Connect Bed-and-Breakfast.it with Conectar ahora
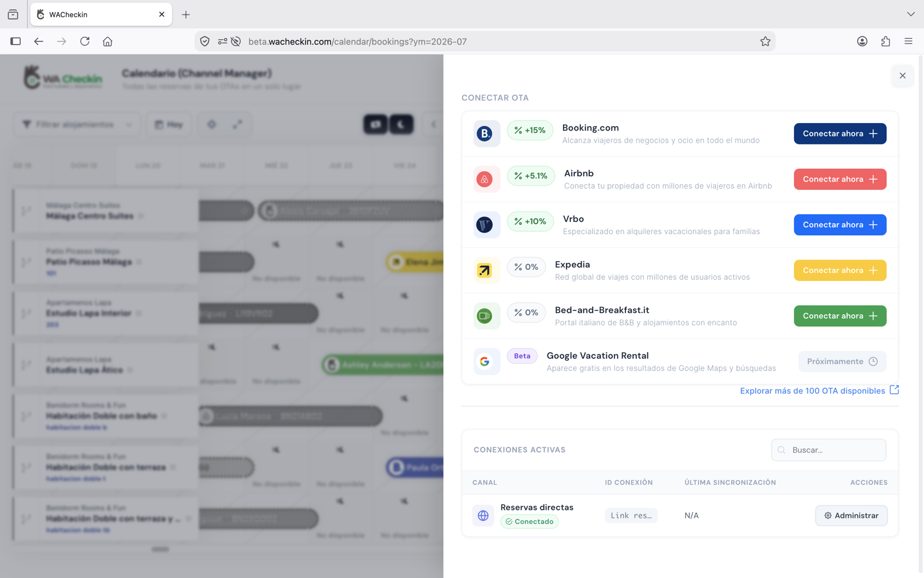This screenshot has width=924, height=578. click(x=840, y=316)
